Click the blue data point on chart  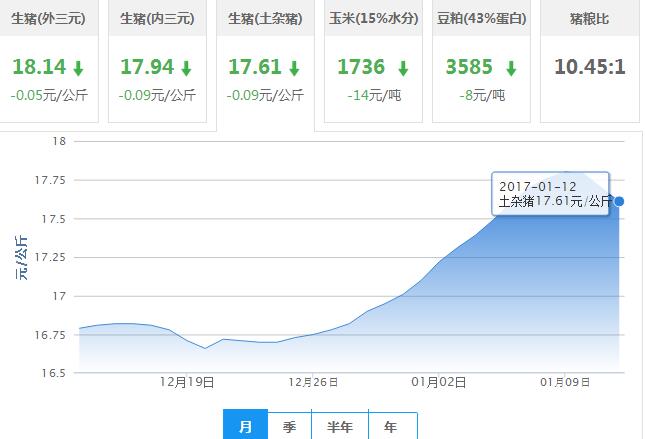619,201
